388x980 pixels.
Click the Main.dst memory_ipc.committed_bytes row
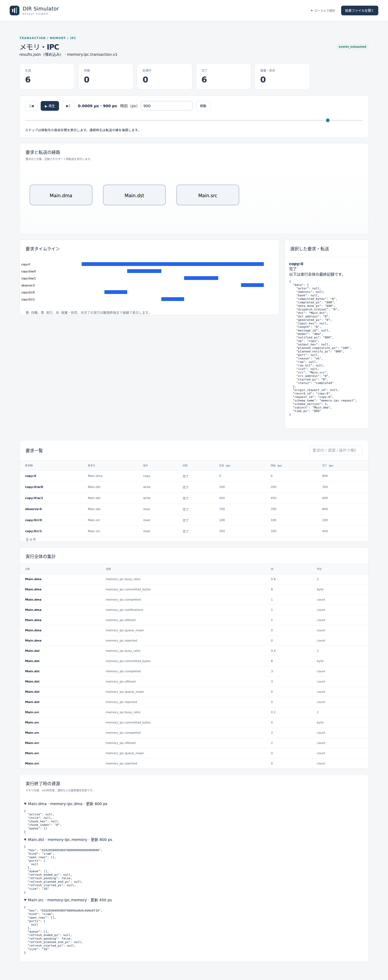tap(194, 661)
